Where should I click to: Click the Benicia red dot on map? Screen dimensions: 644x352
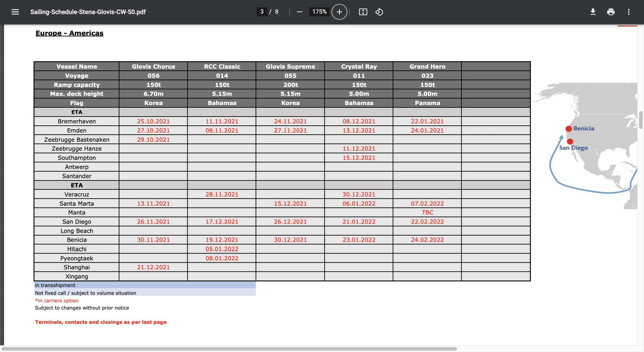coord(568,129)
